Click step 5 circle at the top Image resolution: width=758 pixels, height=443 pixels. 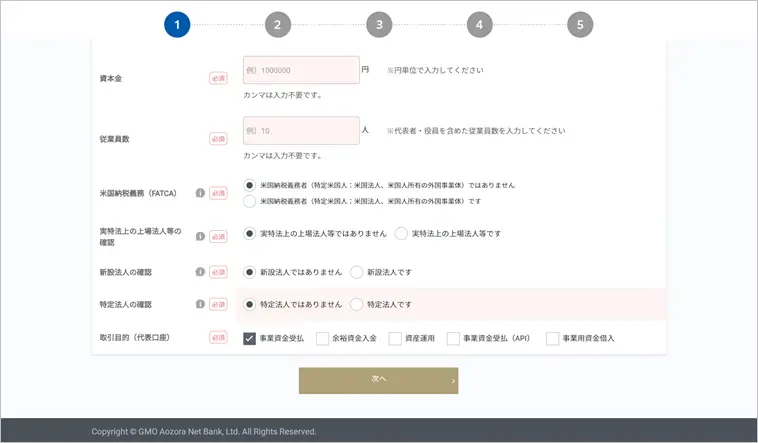pos(580,25)
